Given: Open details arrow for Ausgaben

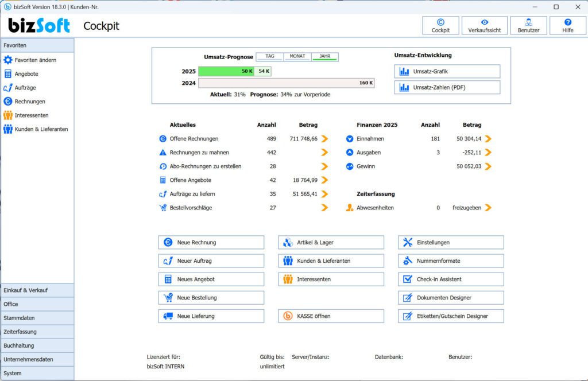Looking at the screenshot, I should coord(488,153).
